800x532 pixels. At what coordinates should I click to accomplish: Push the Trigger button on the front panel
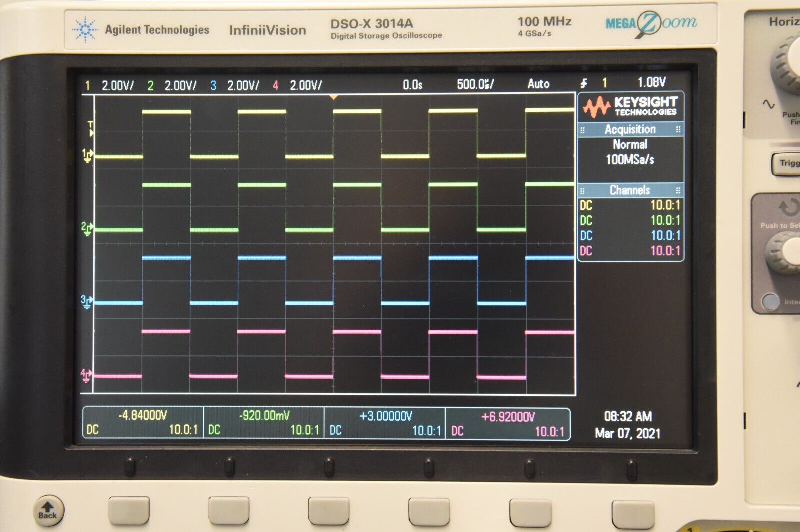point(786,163)
